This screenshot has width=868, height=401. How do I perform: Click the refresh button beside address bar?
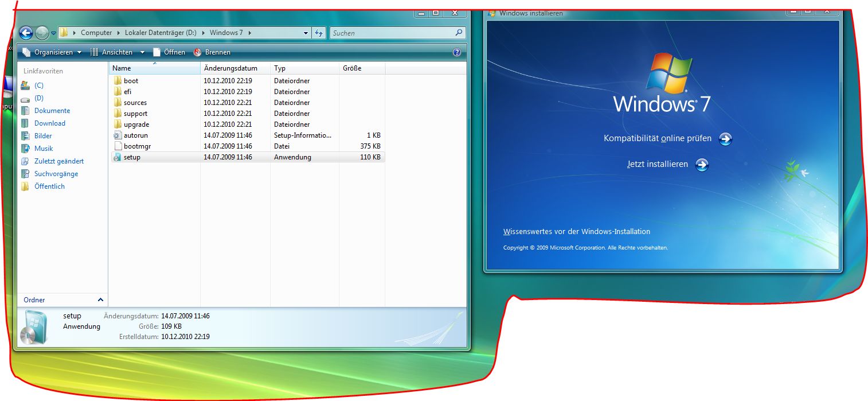point(319,33)
